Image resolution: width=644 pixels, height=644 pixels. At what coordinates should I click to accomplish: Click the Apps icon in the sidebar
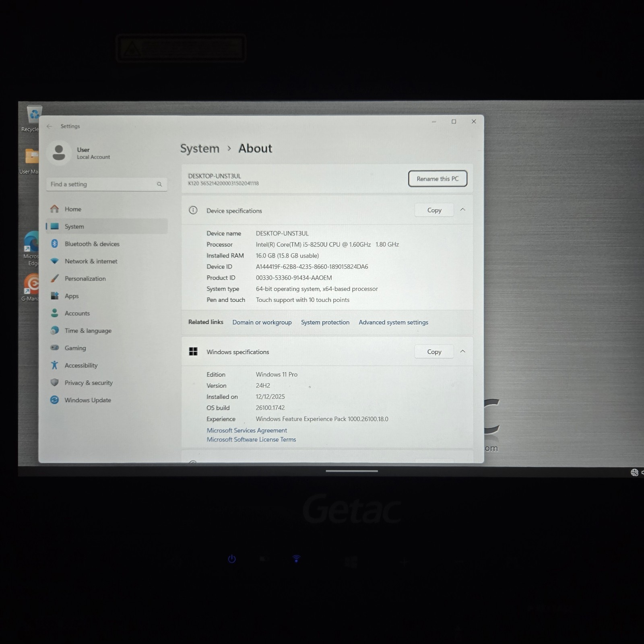(x=55, y=296)
